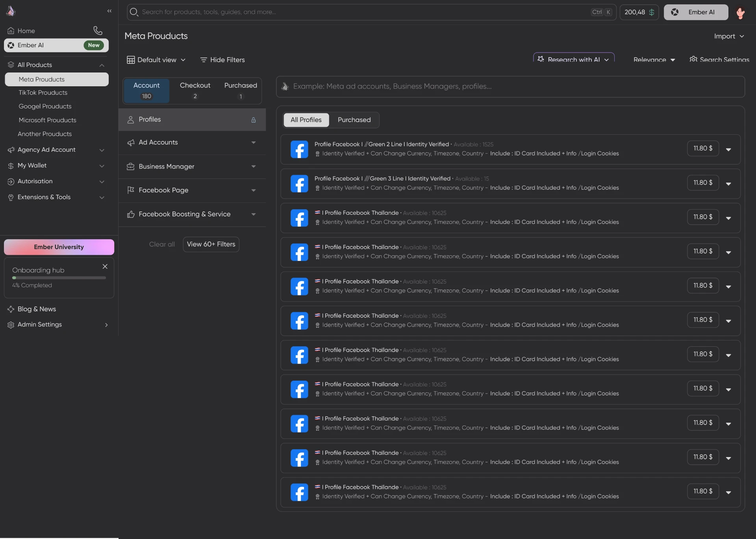Viewport: 756px width, 539px height.
Task: Click Research with AI button
Action: tap(574, 58)
